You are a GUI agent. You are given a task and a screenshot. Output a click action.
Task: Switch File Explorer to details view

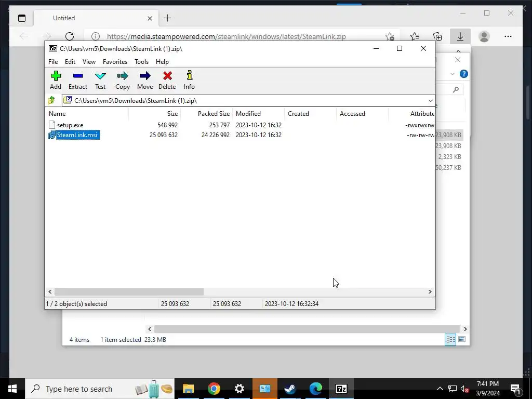pyautogui.click(x=450, y=339)
